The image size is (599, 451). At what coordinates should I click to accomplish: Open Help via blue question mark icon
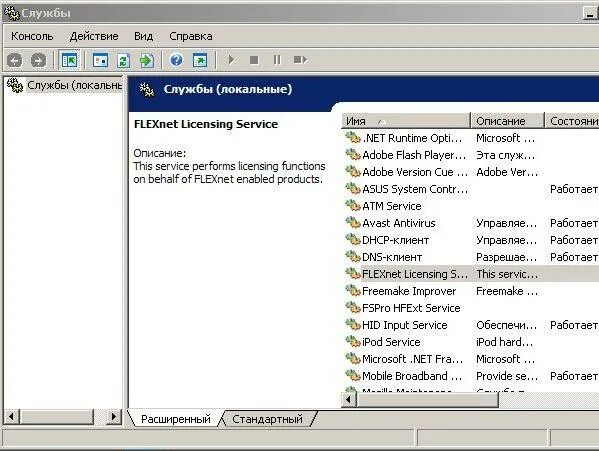coord(176,60)
